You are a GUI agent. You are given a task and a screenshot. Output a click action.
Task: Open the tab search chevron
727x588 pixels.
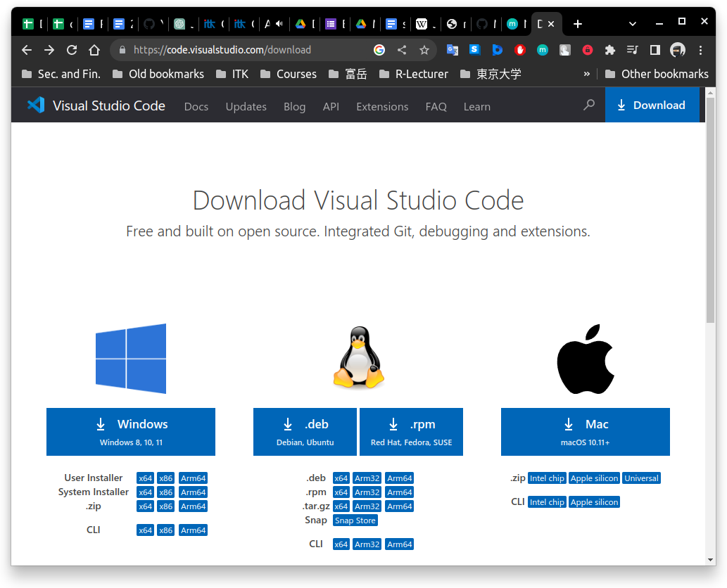coord(633,24)
